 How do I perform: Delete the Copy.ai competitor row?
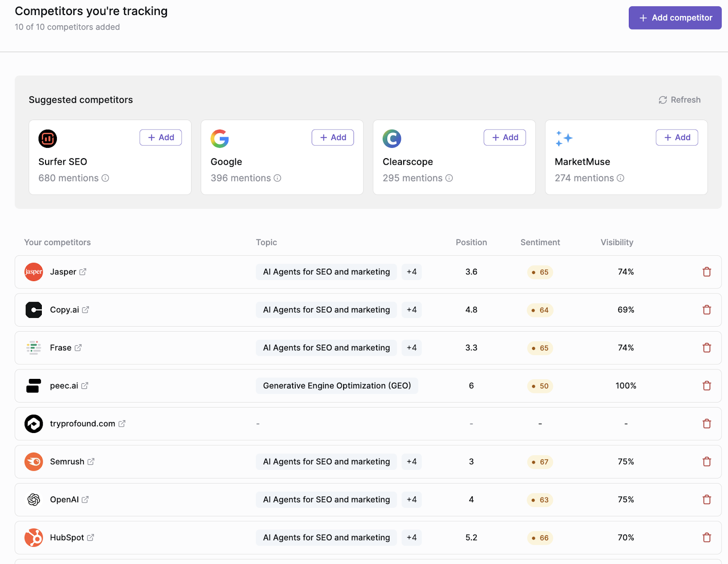(707, 310)
